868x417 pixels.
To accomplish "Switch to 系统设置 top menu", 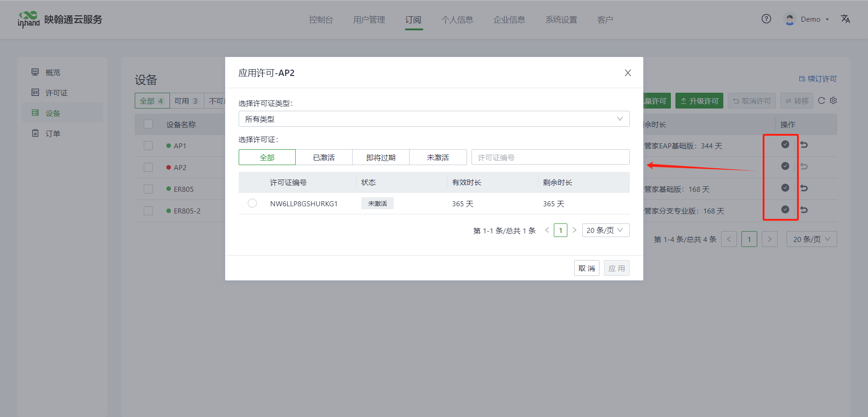I will [561, 19].
